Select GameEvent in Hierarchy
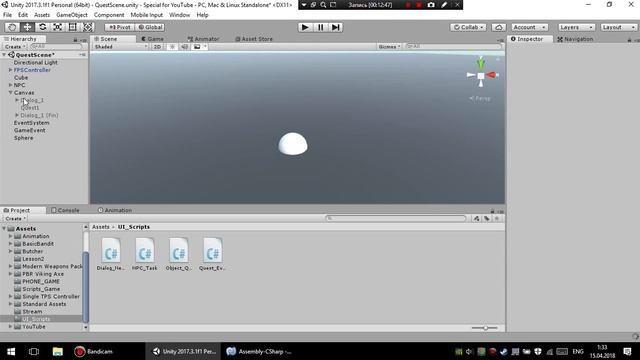 [29, 130]
